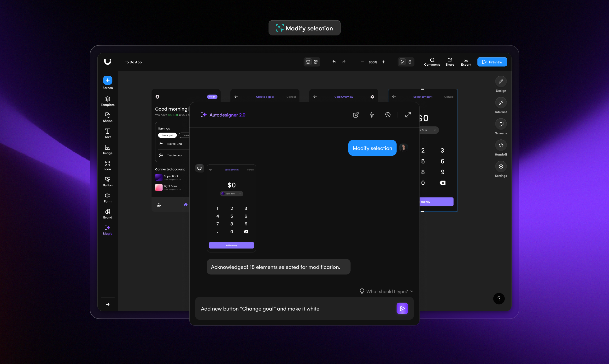
Task: Start new chat with edit icon
Action: [x=356, y=114]
